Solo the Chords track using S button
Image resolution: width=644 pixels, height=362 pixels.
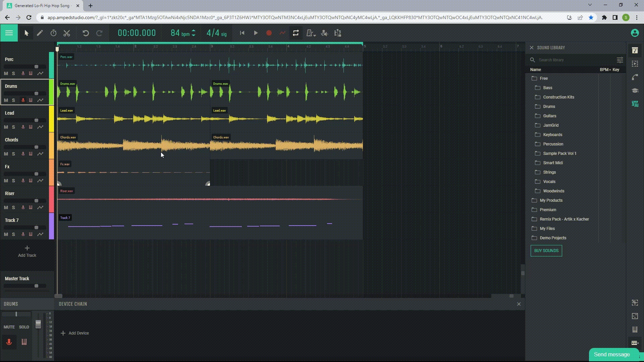[x=13, y=154]
